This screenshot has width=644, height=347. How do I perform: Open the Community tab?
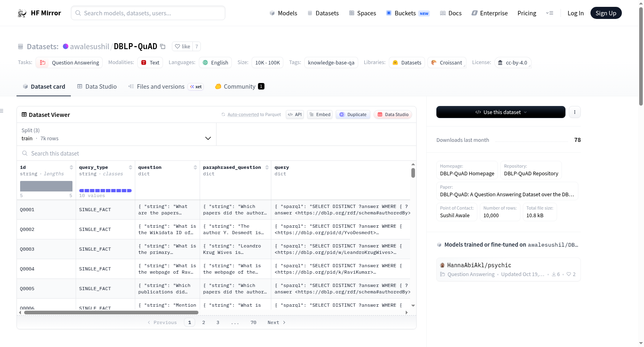239,86
